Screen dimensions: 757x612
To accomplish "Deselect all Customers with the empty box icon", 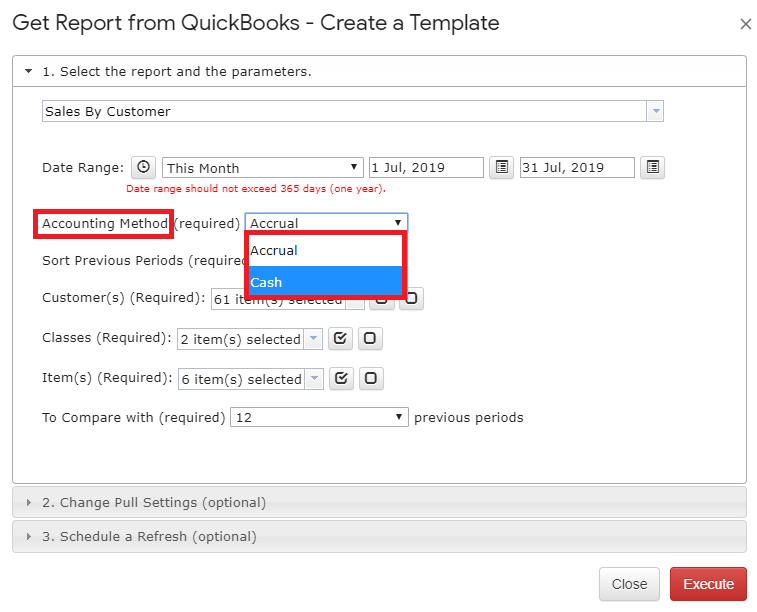I will tap(411, 300).
